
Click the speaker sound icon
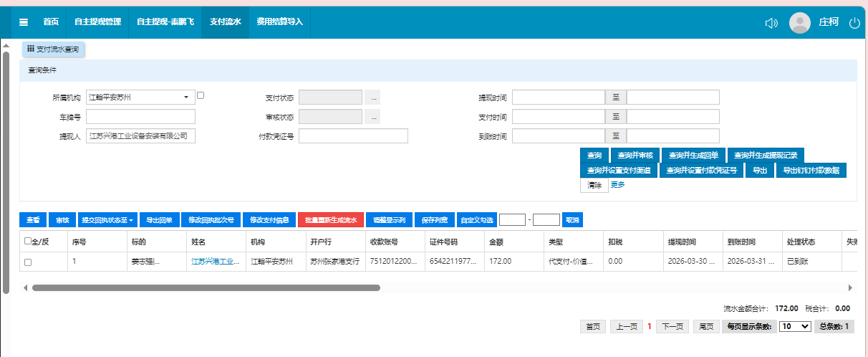click(x=771, y=23)
